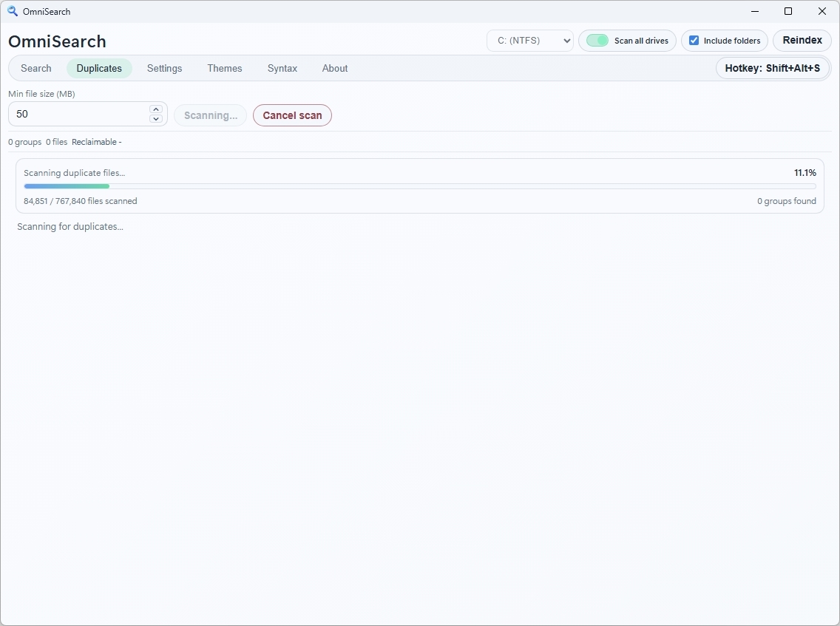Uncheck the Include folders checkbox

694,41
